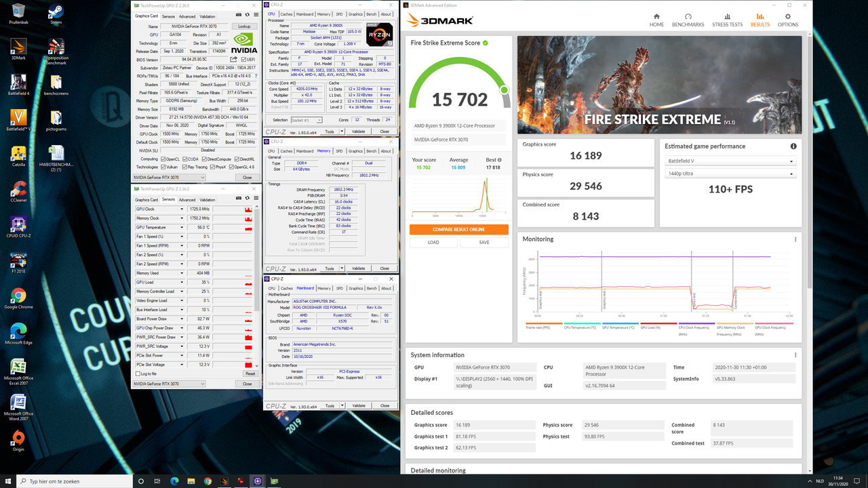This screenshot has width=868, height=488.
Task: Click the Windows Start button
Action: click(8, 481)
